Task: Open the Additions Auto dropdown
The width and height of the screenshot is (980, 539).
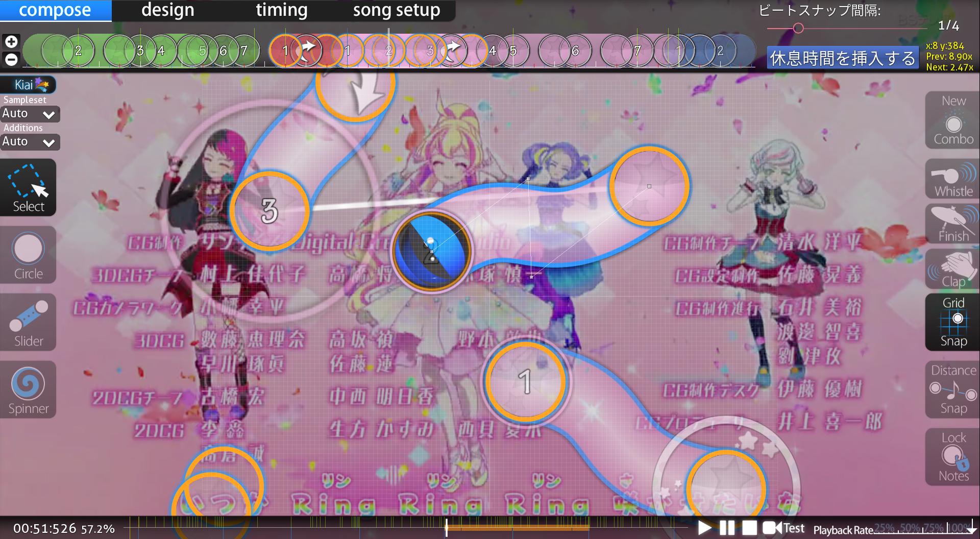Action: [30, 142]
